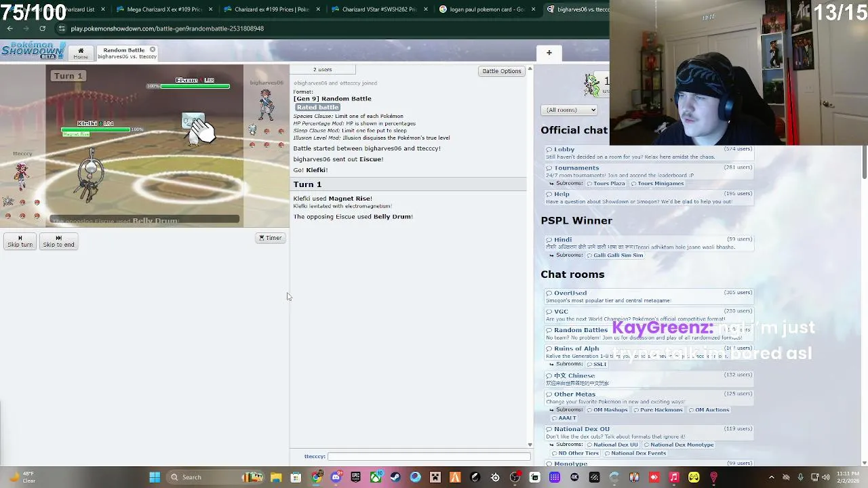The height and width of the screenshot is (488, 868).
Task: Join the Hindi chat room
Action: click(650, 243)
